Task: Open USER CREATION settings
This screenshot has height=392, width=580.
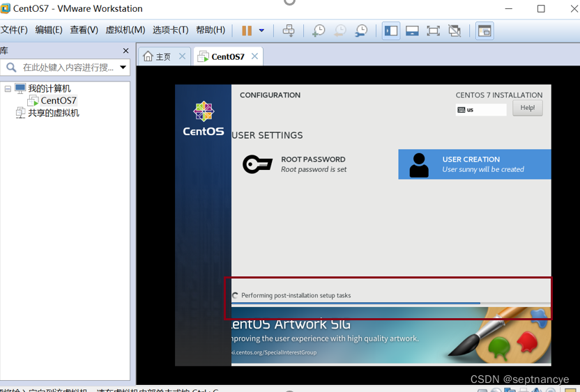Action: coord(475,164)
